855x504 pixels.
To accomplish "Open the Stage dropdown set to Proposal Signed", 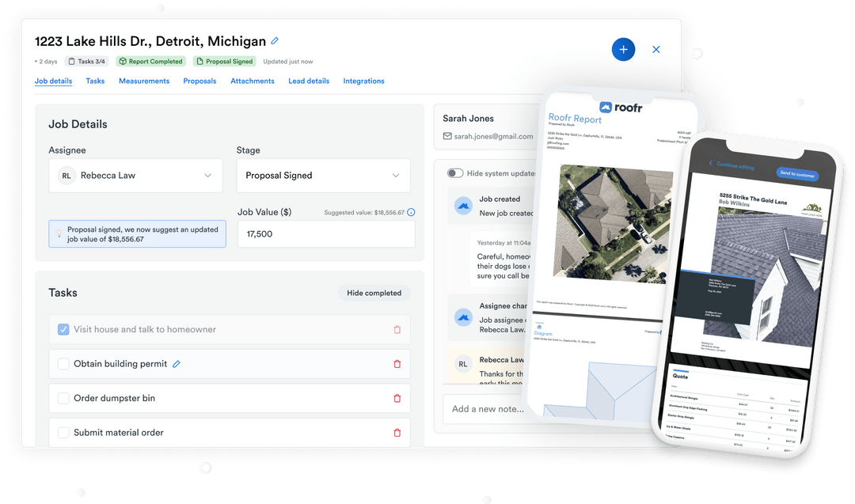I will pos(323,175).
